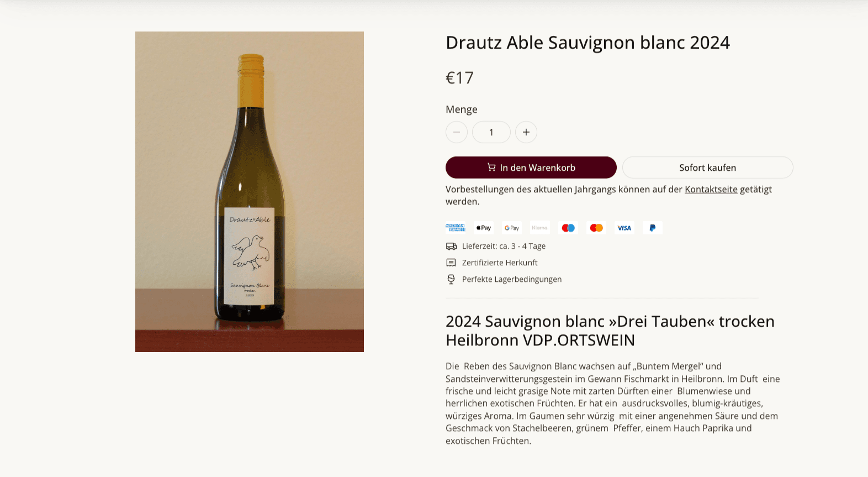This screenshot has width=868, height=477.
Task: Click the Maestro payment icon
Action: (x=568, y=228)
